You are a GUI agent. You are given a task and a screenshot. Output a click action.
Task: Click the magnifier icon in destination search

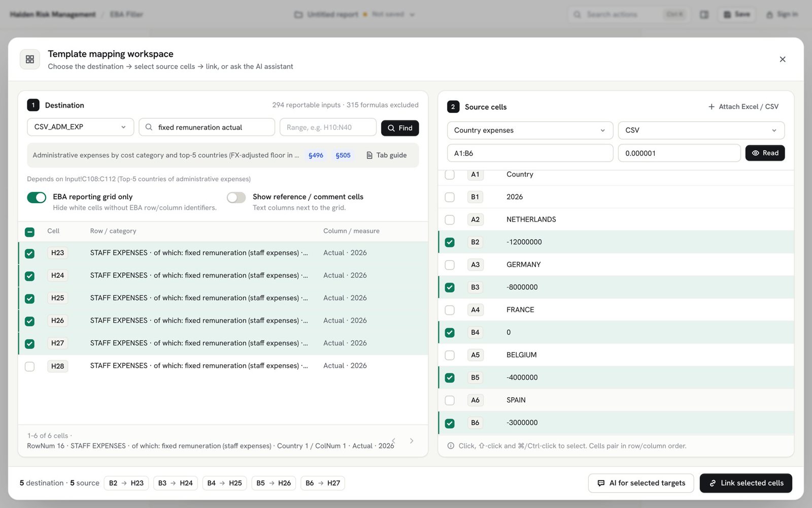point(149,128)
